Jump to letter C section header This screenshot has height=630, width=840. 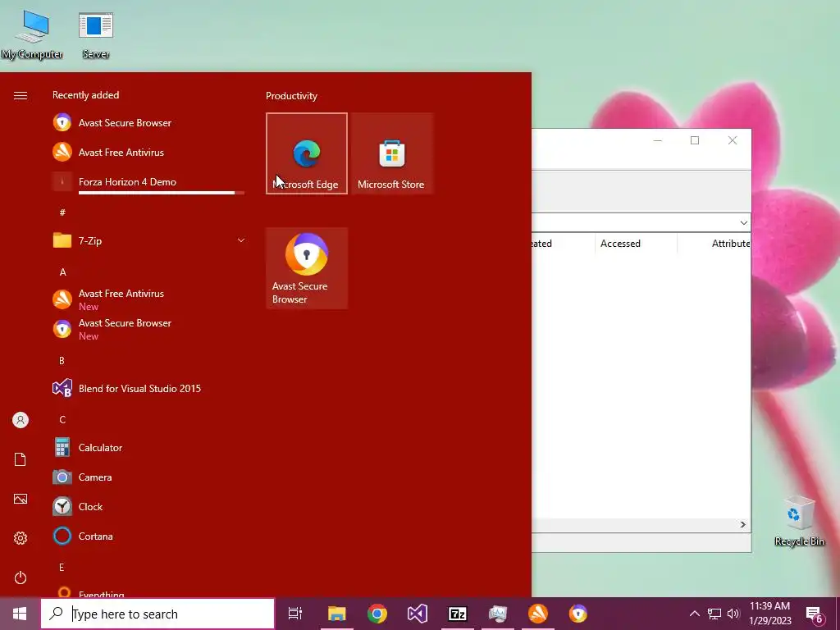point(62,419)
